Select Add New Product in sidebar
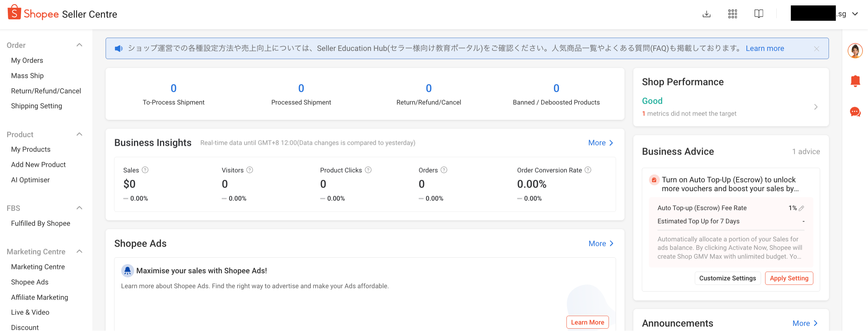868x331 pixels. point(38,165)
